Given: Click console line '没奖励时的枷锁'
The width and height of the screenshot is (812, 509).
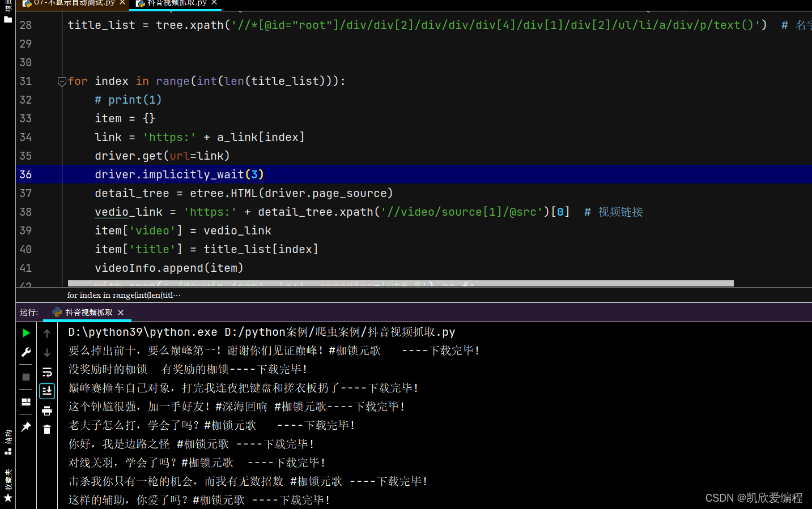Looking at the screenshot, I should pos(188,369).
